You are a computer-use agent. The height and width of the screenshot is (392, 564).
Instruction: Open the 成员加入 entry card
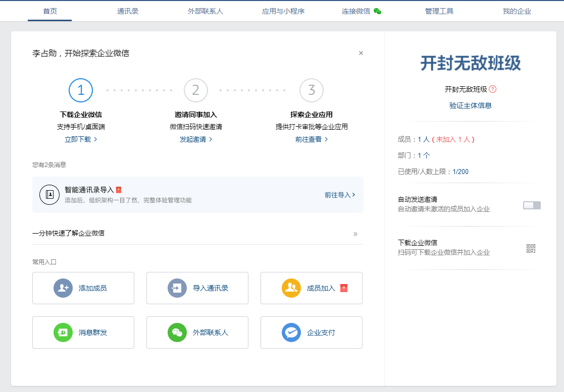[x=311, y=288]
